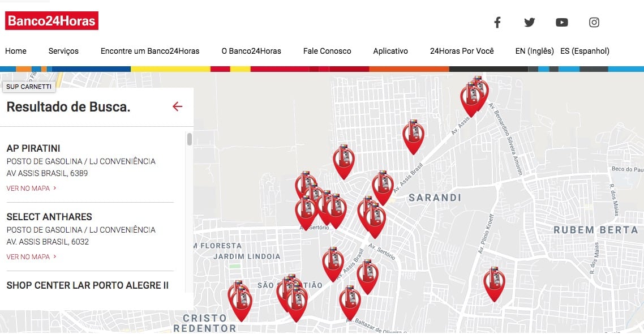Click the results list scrollbar thumb

coord(190,139)
